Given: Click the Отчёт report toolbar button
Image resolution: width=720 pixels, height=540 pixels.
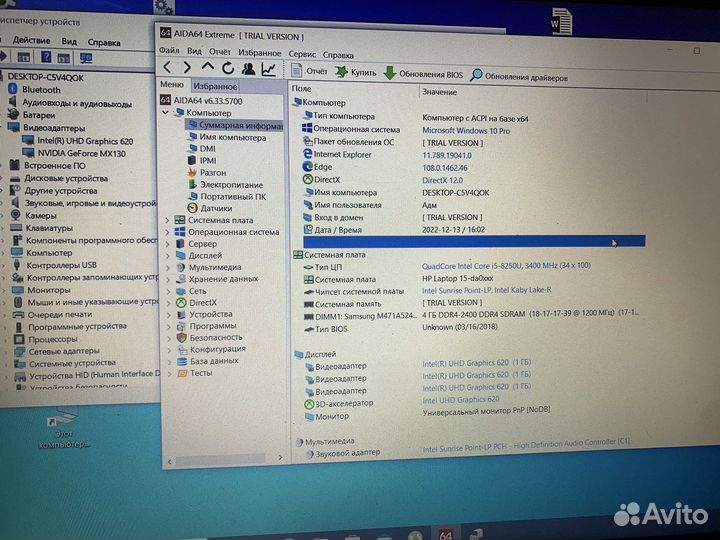Looking at the screenshot, I should coord(309,71).
